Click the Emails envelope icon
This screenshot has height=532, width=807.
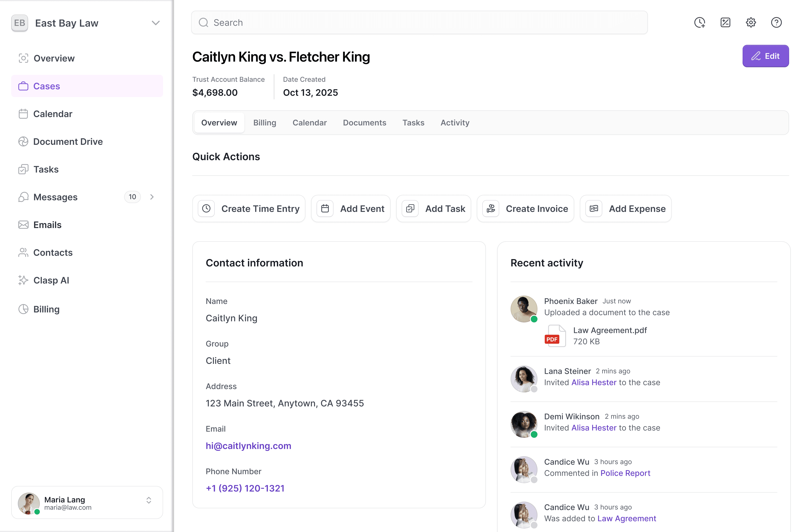23,225
